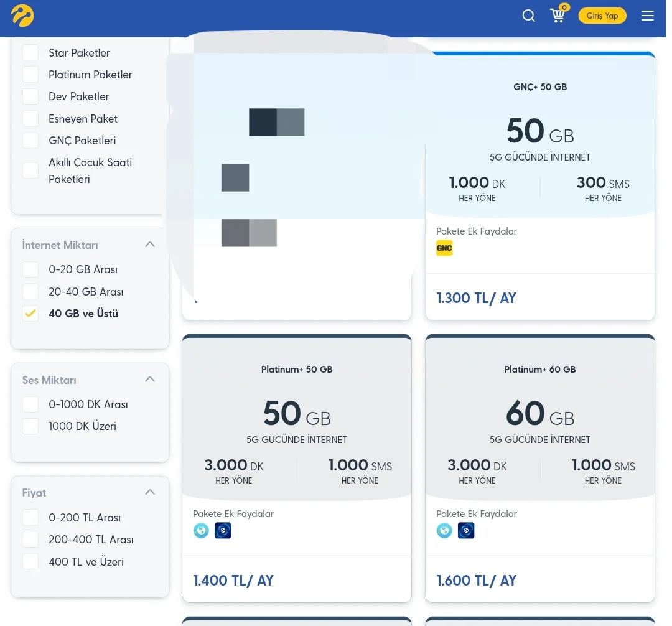Tick the 0-20 GB Arası checkbox
The image size is (672, 626).
[x=30, y=269]
